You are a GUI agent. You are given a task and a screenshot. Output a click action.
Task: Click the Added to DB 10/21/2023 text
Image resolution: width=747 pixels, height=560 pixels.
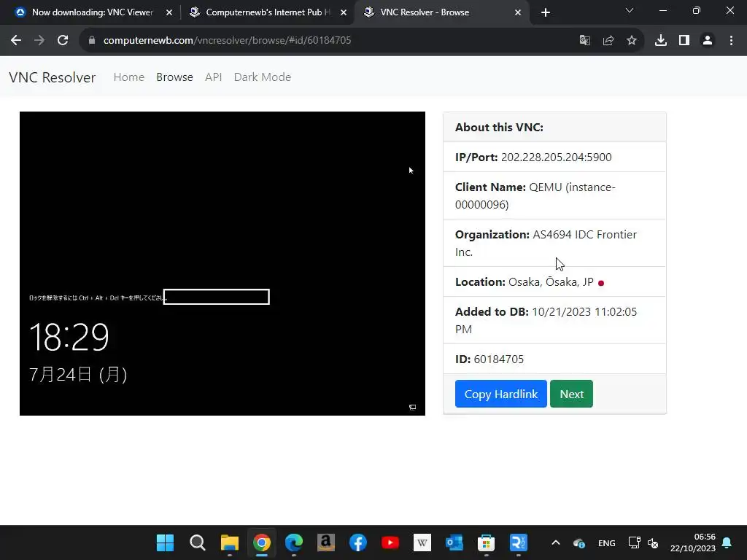click(x=546, y=321)
